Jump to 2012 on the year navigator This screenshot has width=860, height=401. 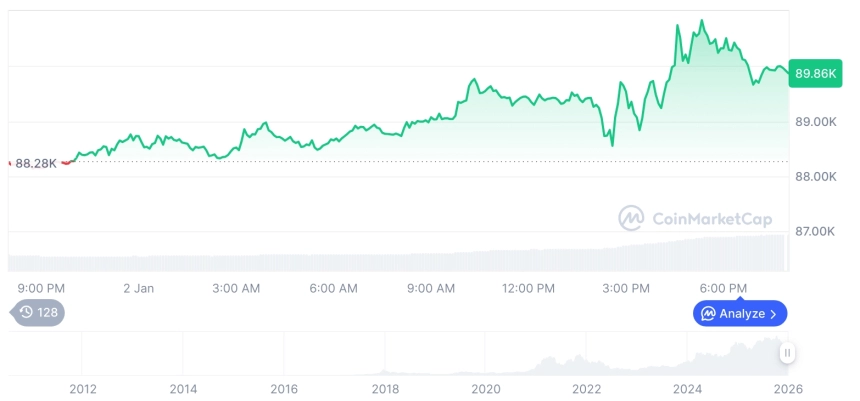pyautogui.click(x=82, y=388)
